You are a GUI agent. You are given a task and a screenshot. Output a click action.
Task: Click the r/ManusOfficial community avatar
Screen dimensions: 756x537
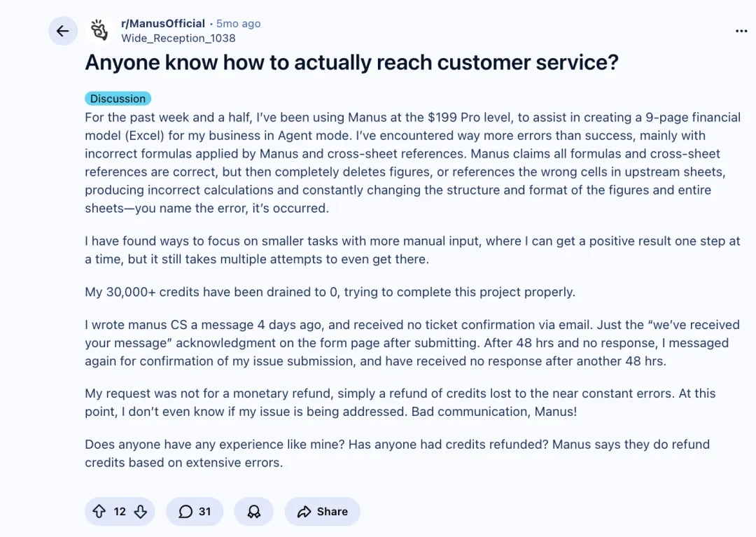101,31
